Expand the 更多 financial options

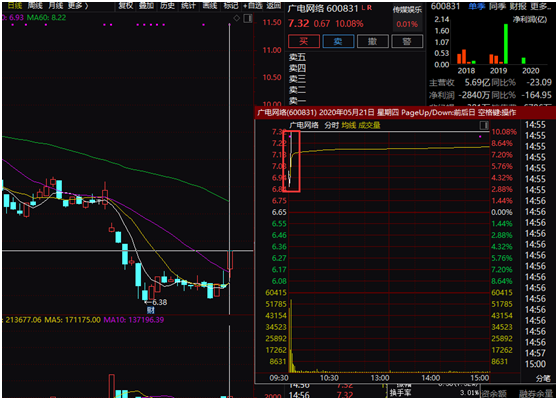coord(541,6)
